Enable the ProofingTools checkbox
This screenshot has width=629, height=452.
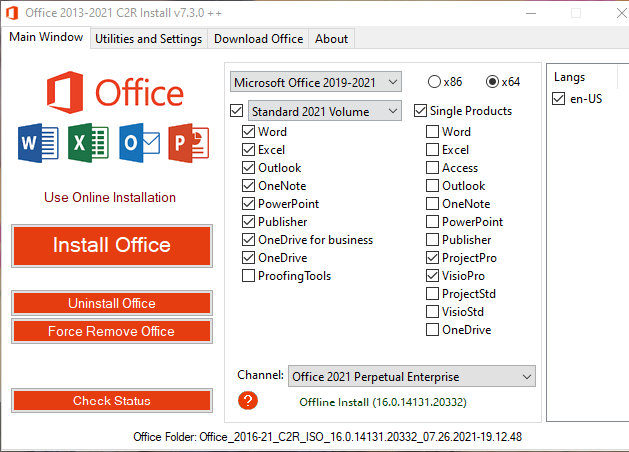coord(248,276)
